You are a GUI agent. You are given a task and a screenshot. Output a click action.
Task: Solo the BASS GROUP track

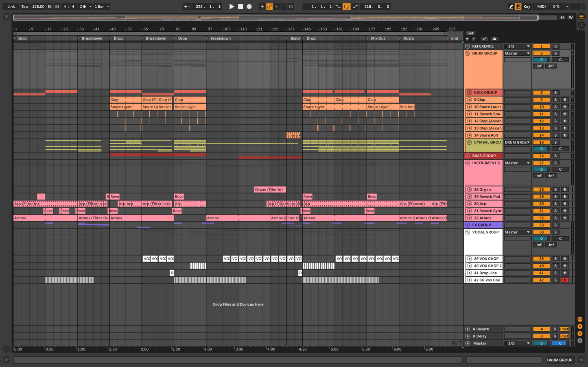(x=555, y=156)
